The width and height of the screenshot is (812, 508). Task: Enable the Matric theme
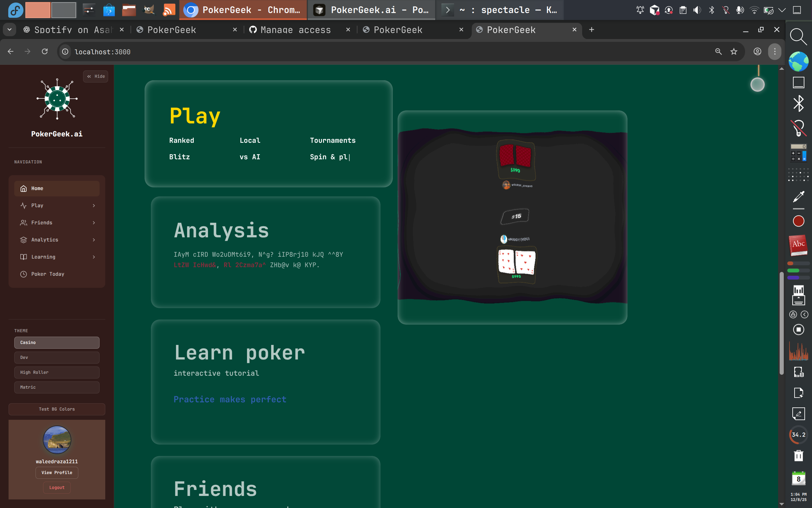point(57,387)
